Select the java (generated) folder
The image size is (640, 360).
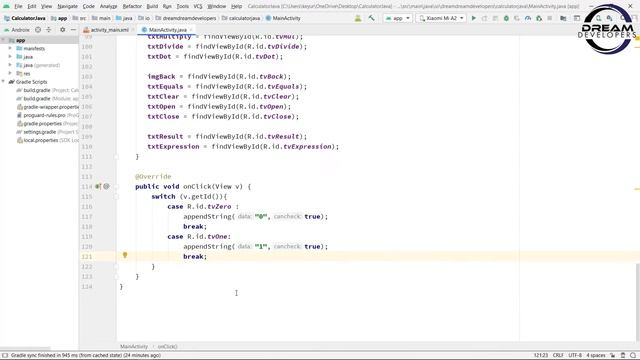38,65
